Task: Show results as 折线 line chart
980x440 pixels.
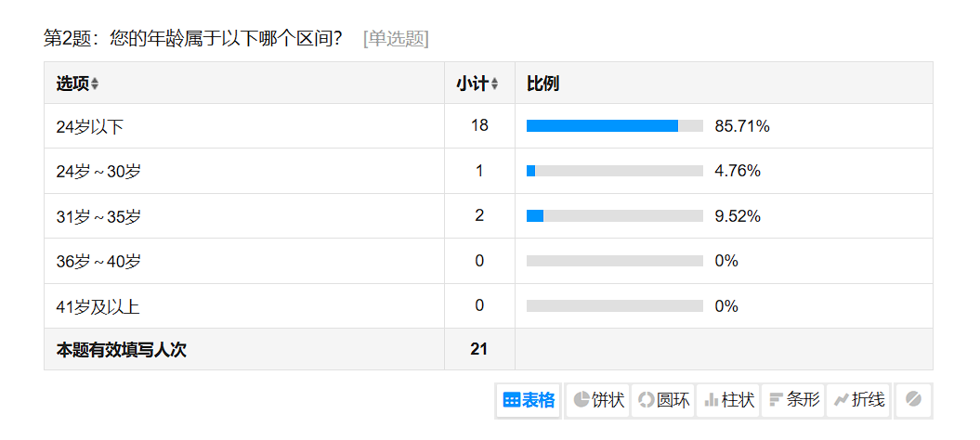Action: coord(859,400)
